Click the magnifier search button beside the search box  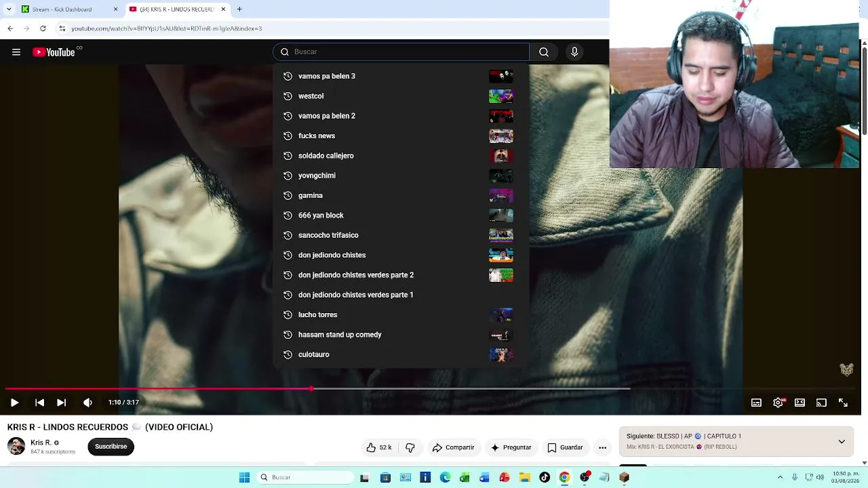pyautogui.click(x=544, y=52)
